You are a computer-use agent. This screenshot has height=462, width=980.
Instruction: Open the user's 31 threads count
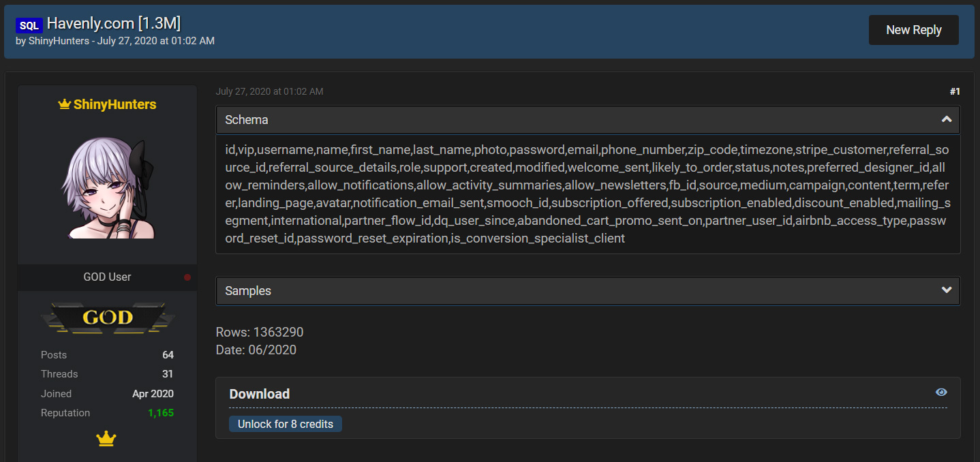point(168,374)
